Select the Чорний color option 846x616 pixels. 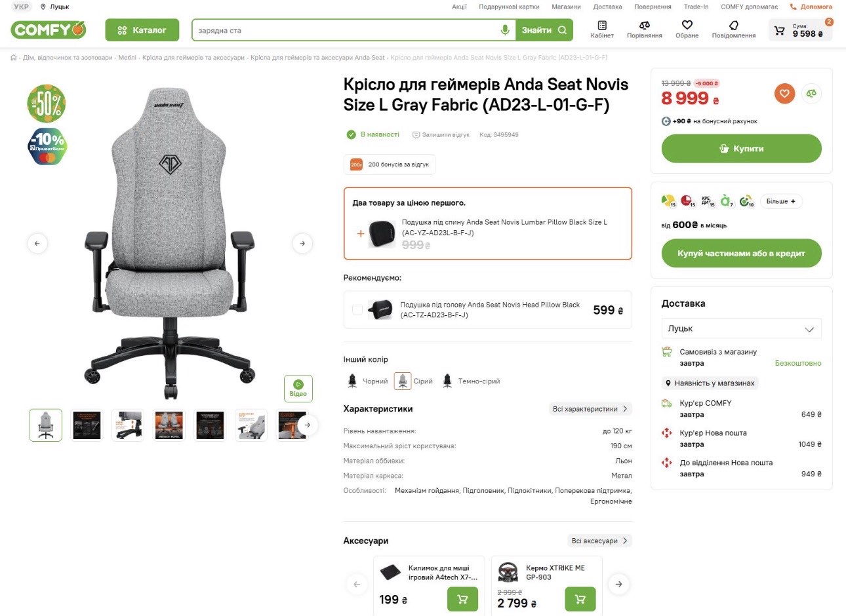[x=367, y=381]
